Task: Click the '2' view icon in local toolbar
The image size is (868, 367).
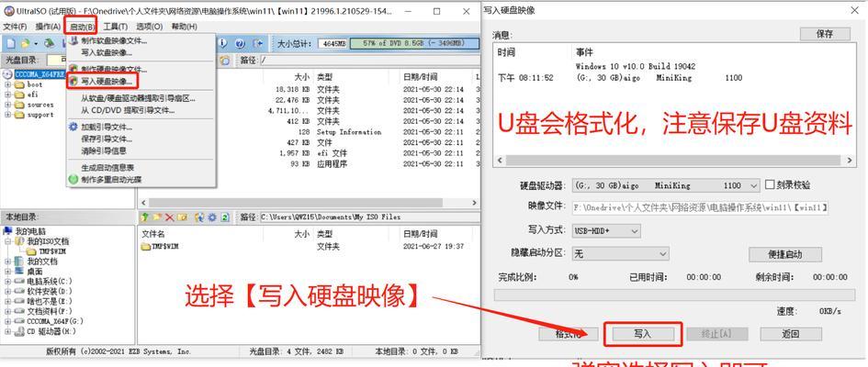Action: 225,217
